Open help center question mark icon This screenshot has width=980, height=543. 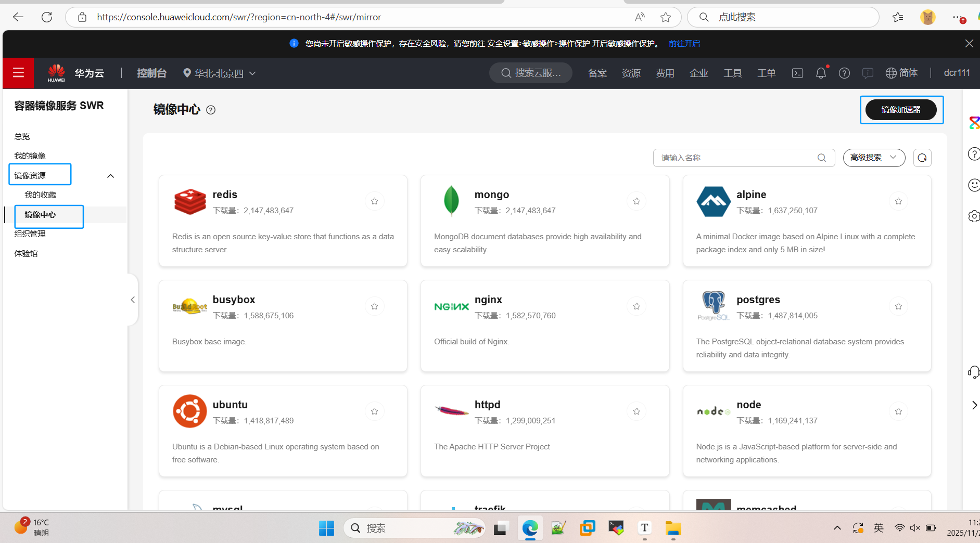point(844,73)
